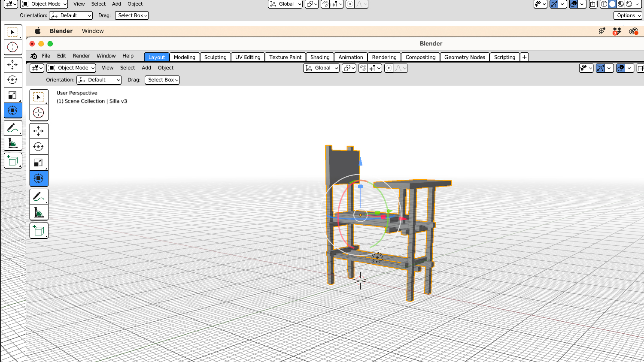Expand the viewport shading settings dropdown arrow
Viewport: 644px width, 362px height.
(638, 4)
